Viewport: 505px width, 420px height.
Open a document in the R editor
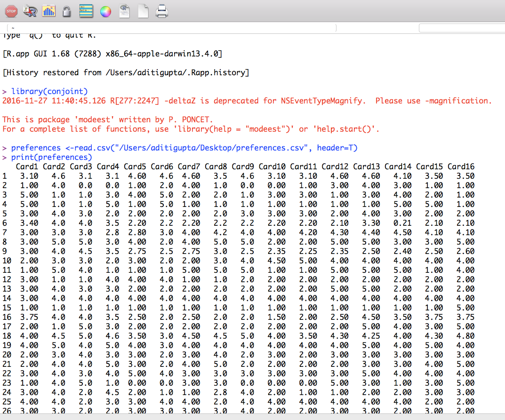tap(124, 11)
